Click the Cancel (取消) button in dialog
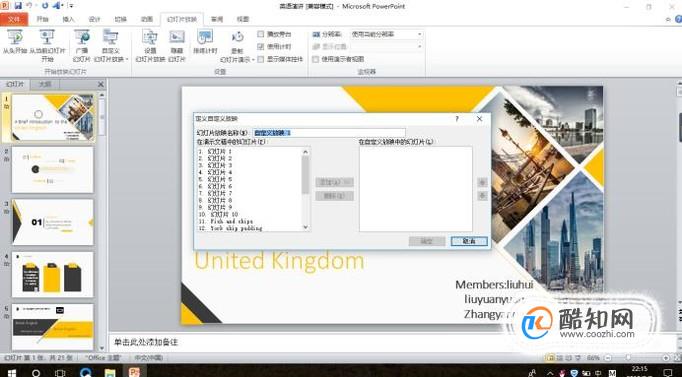 [469, 241]
